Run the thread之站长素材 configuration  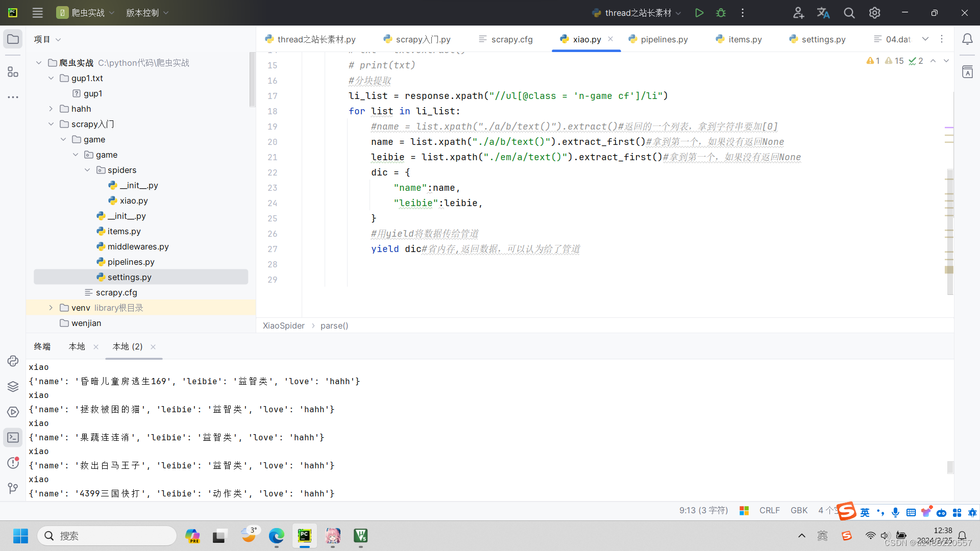699,13
